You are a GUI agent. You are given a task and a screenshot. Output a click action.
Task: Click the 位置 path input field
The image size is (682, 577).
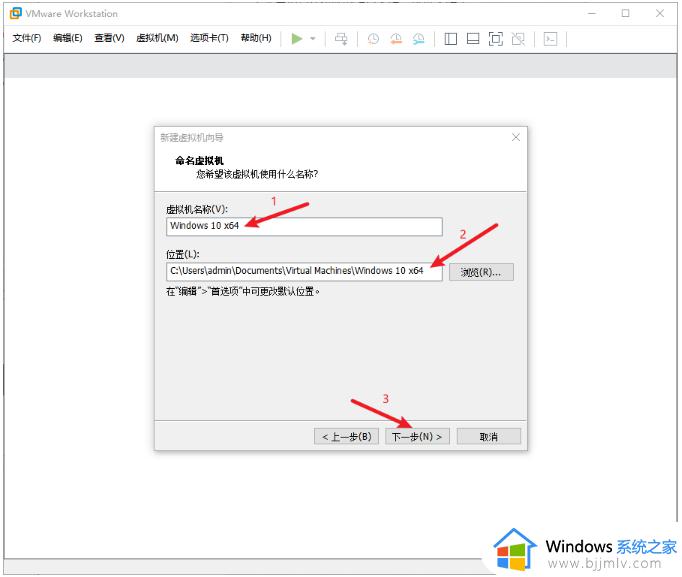pyautogui.click(x=304, y=271)
